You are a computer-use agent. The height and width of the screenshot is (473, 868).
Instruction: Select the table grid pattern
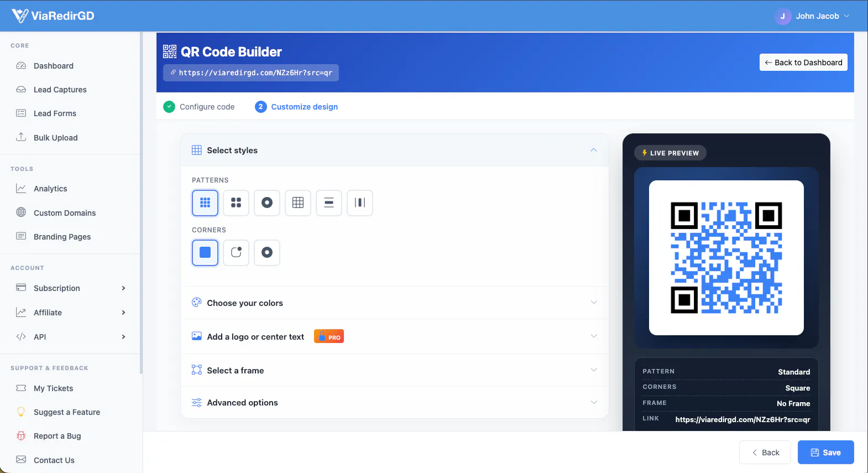[x=298, y=202]
